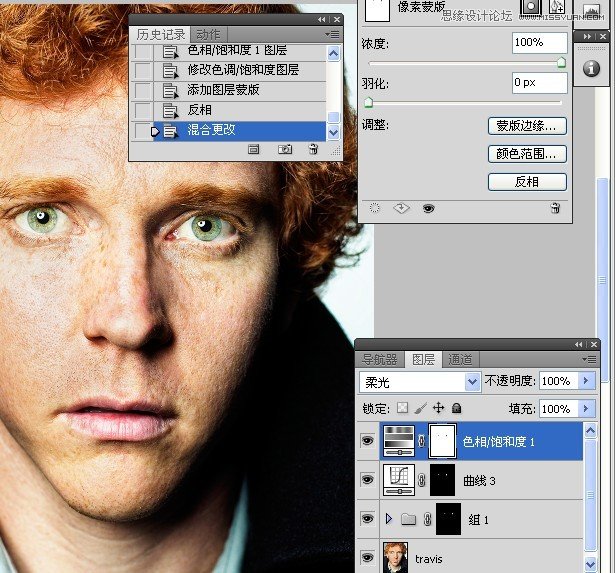Open opacity slider arrow in Layers
Screen dimensions: 615x573
click(586, 380)
